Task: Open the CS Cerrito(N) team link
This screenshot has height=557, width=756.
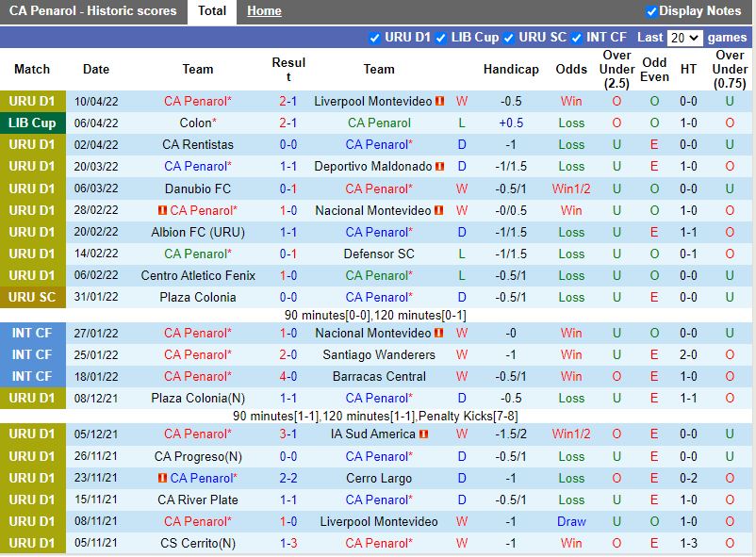Action: pos(198,544)
